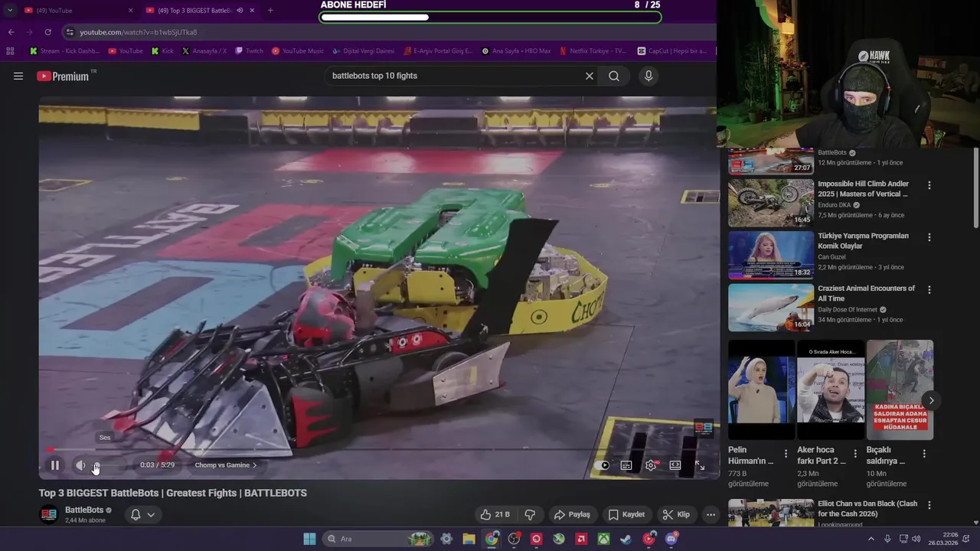This screenshot has height=551, width=980.
Task: Go back in browser history
Action: click(11, 32)
